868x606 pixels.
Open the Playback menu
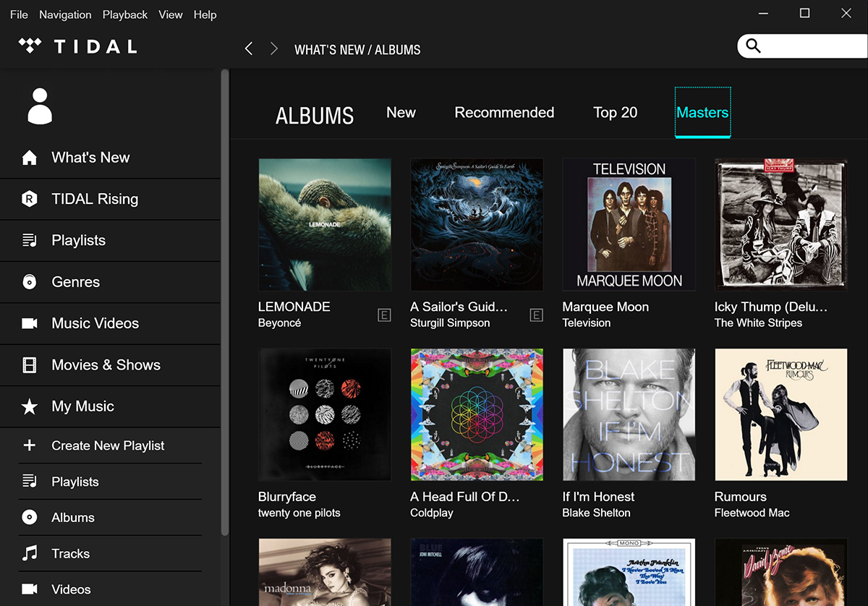[125, 14]
